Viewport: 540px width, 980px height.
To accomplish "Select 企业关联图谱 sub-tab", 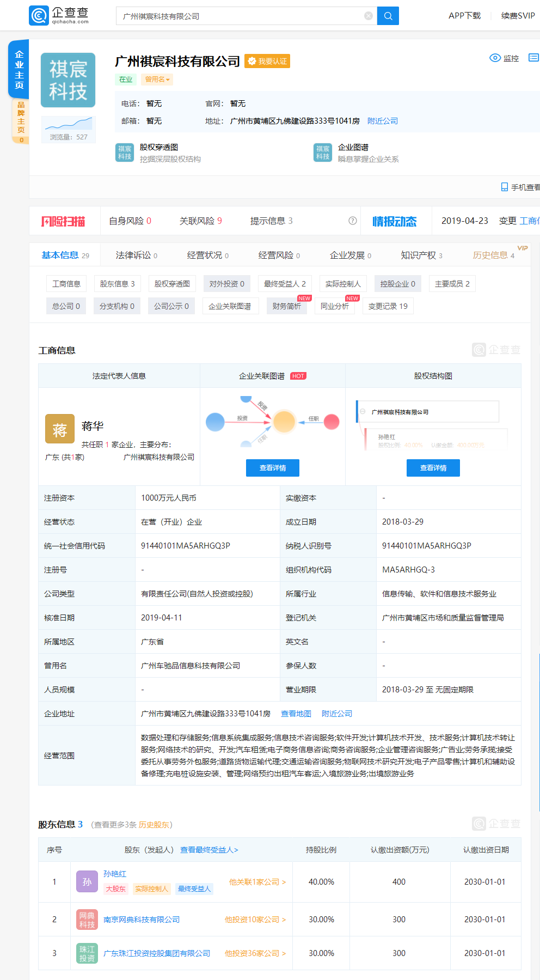I will [230, 306].
